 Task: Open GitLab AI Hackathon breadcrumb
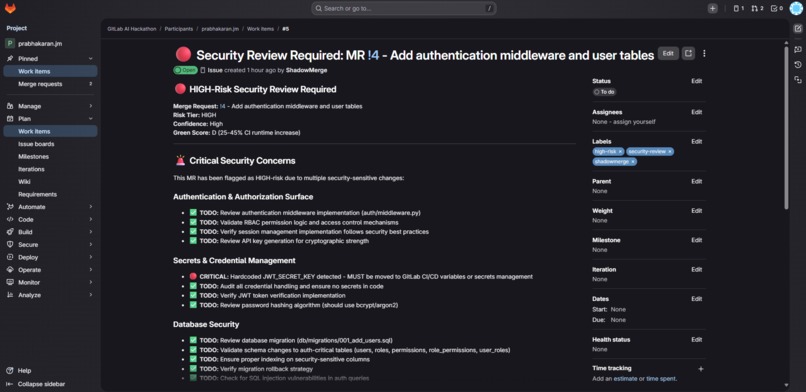tap(132, 29)
